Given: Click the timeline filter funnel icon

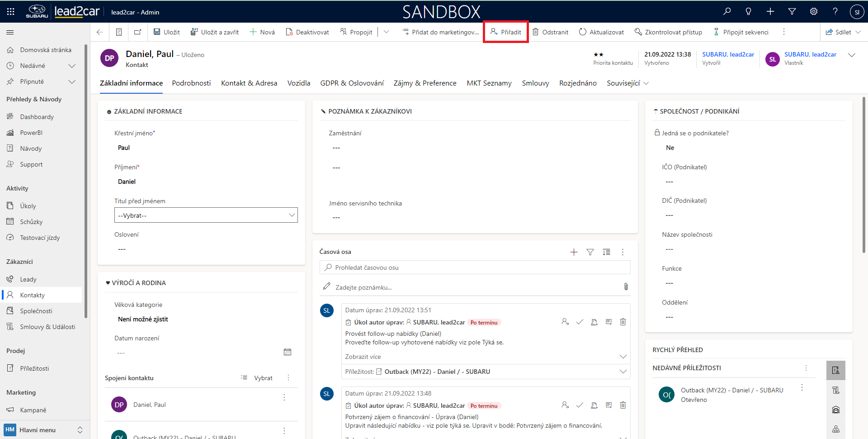Looking at the screenshot, I should pyautogui.click(x=590, y=252).
